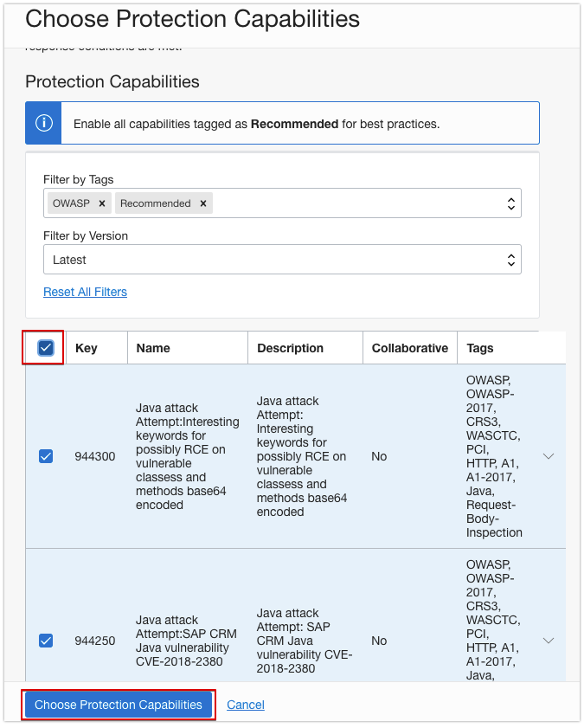Uncheck capability 944300
This screenshot has height=728, width=584.
click(x=45, y=456)
